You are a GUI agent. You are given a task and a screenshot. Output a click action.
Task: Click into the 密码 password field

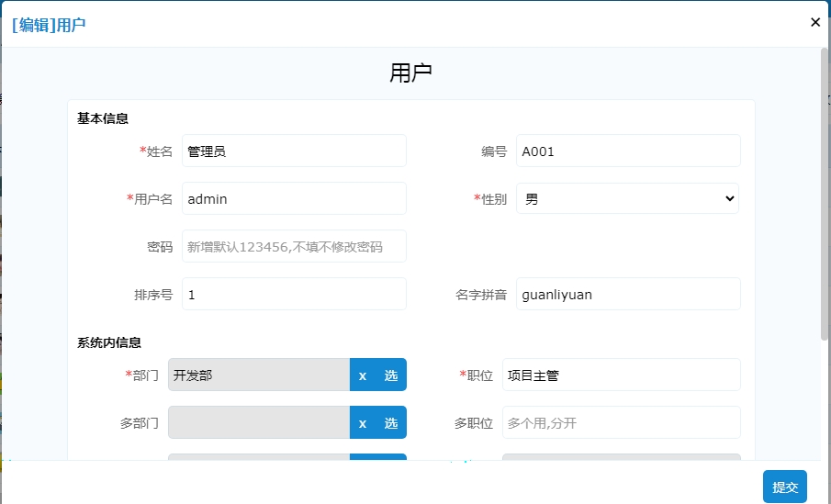tap(294, 246)
